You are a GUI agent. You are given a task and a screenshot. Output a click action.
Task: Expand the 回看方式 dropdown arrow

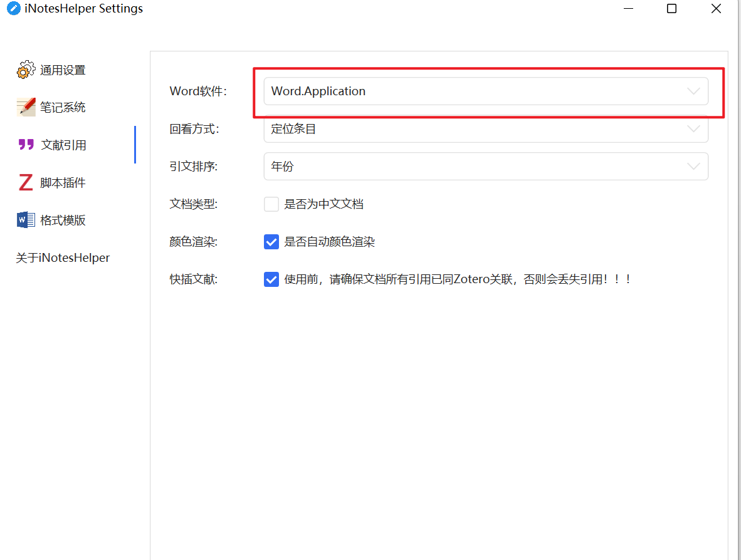693,128
